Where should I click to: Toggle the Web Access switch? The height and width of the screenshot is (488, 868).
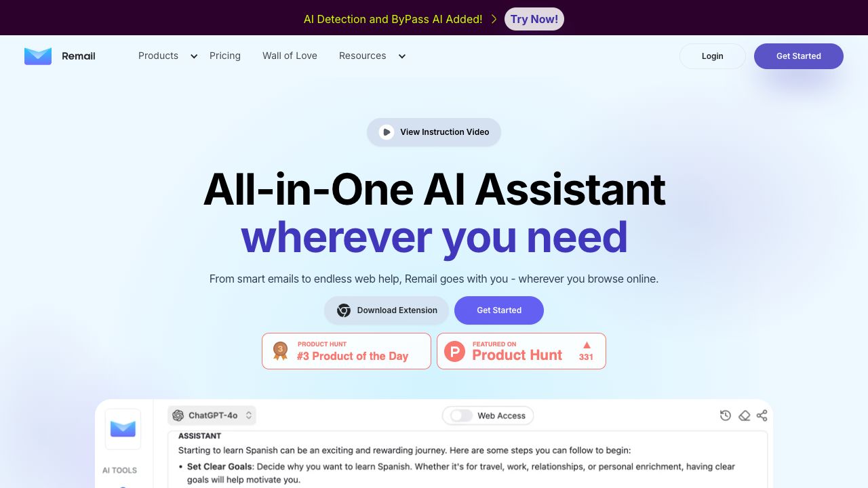click(x=461, y=415)
